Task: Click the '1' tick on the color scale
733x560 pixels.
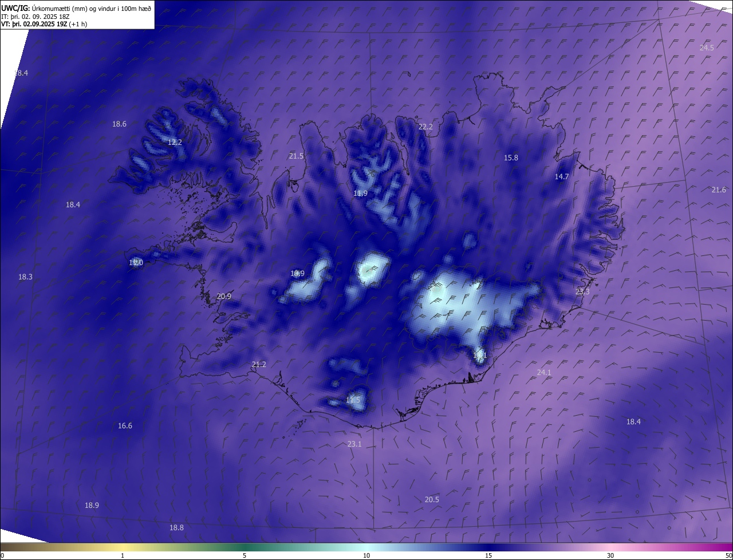Action: click(x=123, y=555)
